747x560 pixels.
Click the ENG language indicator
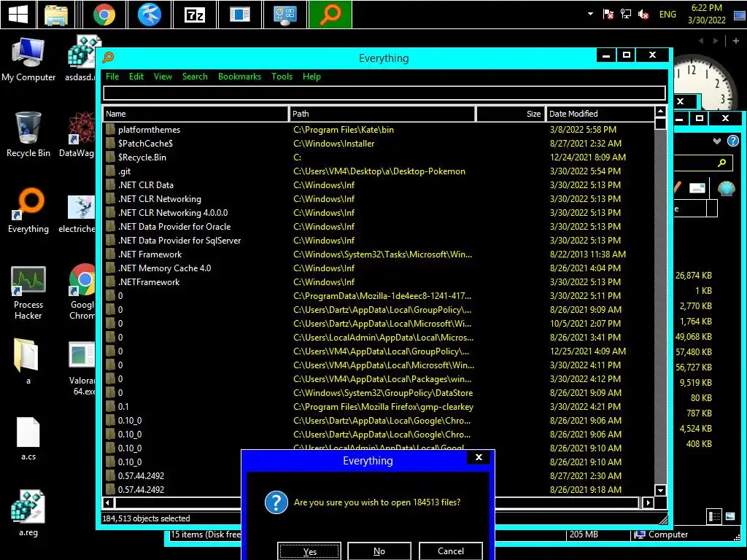coord(667,15)
